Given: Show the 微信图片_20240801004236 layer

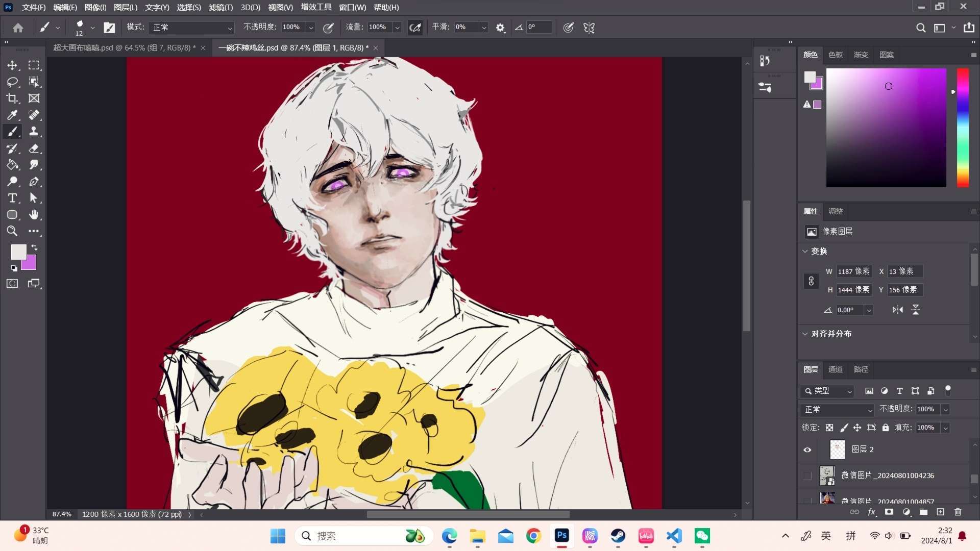Looking at the screenshot, I should (807, 475).
